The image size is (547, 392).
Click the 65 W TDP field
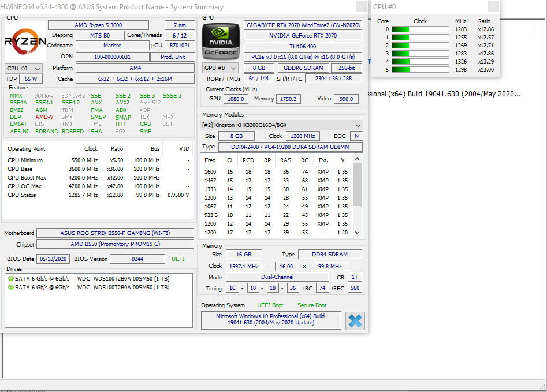pos(31,79)
